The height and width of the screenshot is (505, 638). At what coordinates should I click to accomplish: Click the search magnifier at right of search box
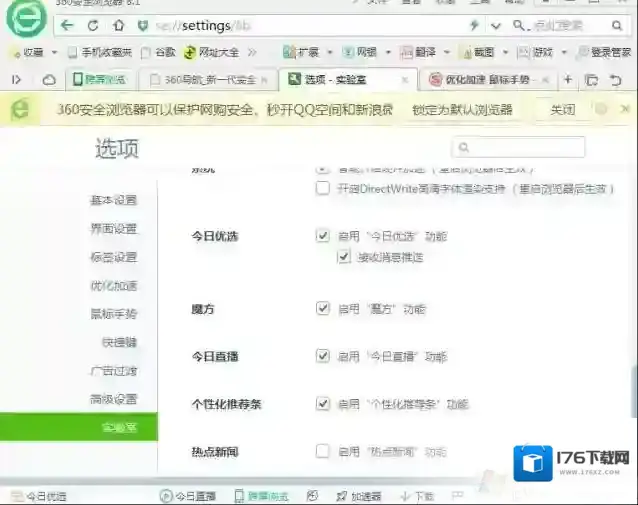(x=617, y=26)
